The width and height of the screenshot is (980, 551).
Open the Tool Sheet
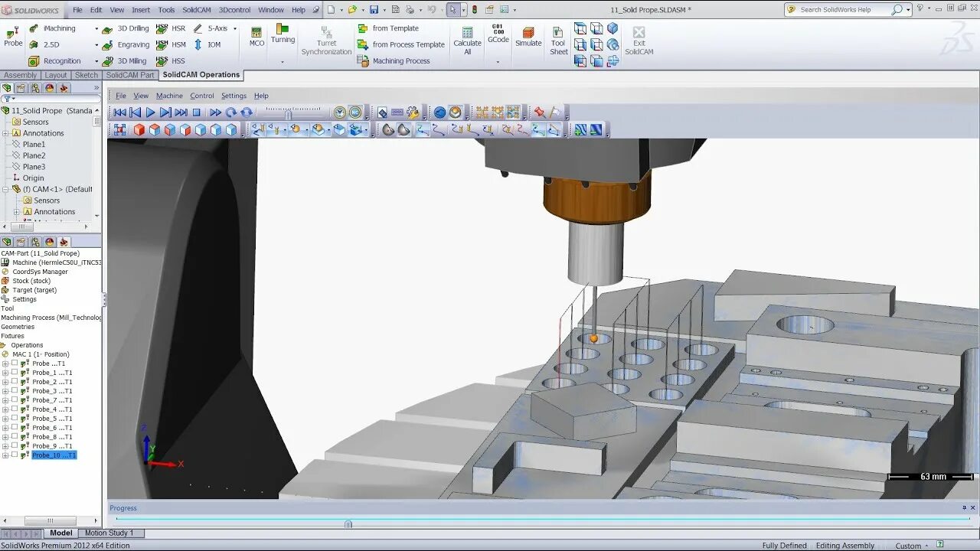[559, 41]
